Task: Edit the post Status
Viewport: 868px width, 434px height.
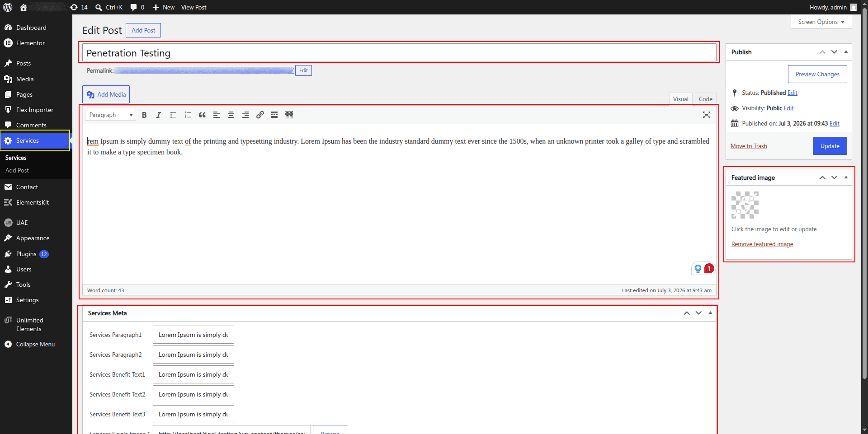Action: point(793,93)
